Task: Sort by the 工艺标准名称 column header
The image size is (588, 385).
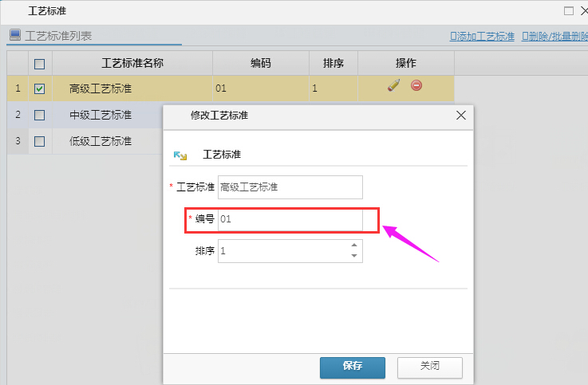Action: (132, 63)
